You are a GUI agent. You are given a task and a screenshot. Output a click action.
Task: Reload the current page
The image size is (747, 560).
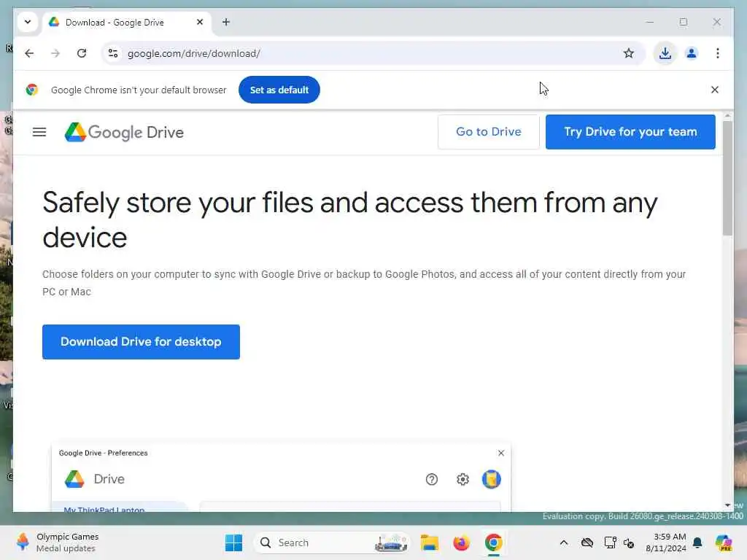[x=82, y=53]
